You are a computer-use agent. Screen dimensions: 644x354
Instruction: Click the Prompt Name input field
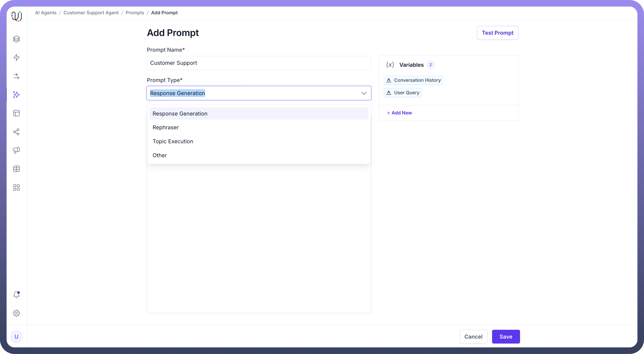point(258,63)
